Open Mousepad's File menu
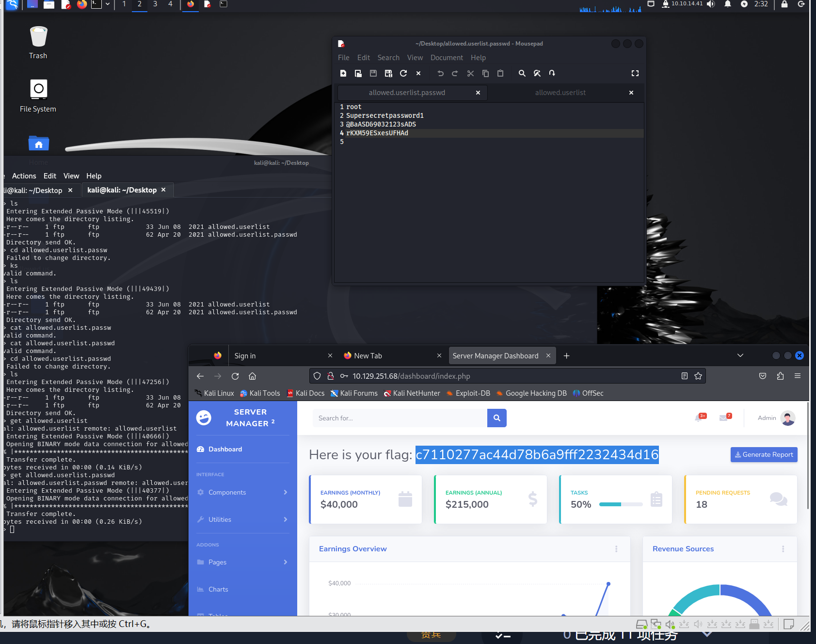Screen dimensions: 816x644 pyautogui.click(x=344, y=58)
